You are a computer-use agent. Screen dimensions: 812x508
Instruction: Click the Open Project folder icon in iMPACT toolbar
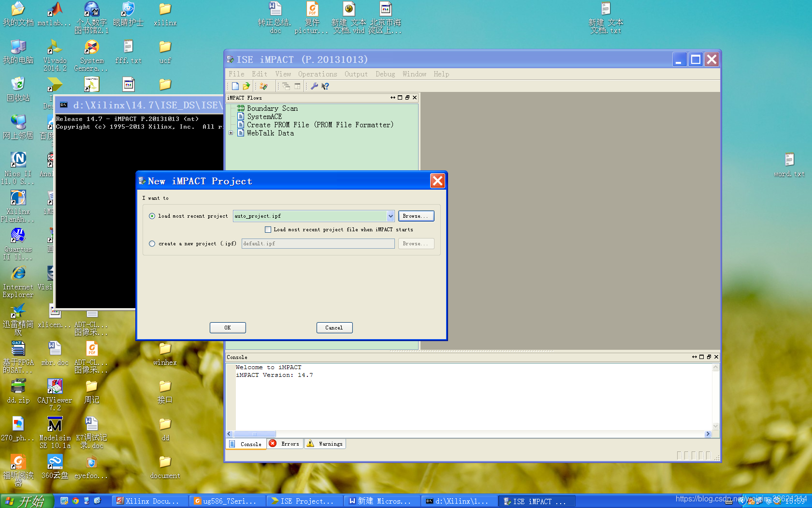tap(246, 86)
